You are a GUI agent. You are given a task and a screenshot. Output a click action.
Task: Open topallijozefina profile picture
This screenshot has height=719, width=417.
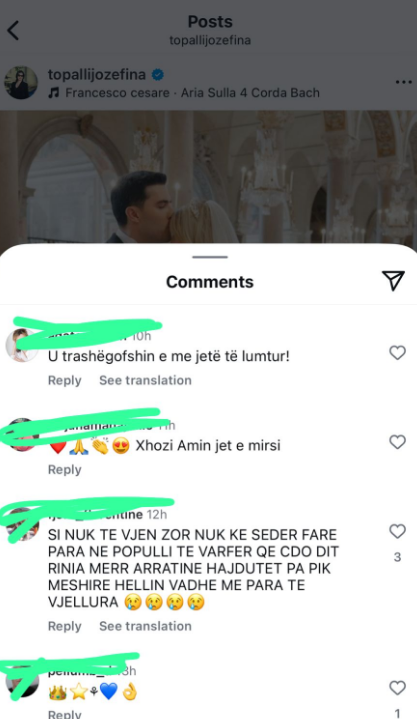21,83
